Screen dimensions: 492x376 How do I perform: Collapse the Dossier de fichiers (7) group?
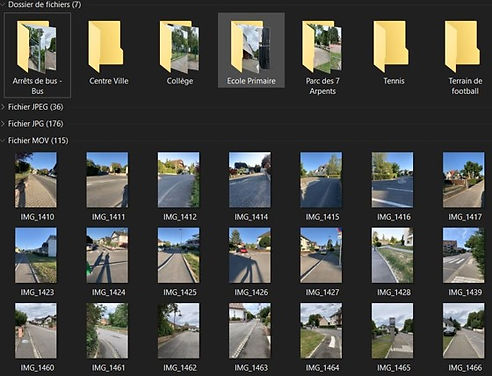[3, 4]
